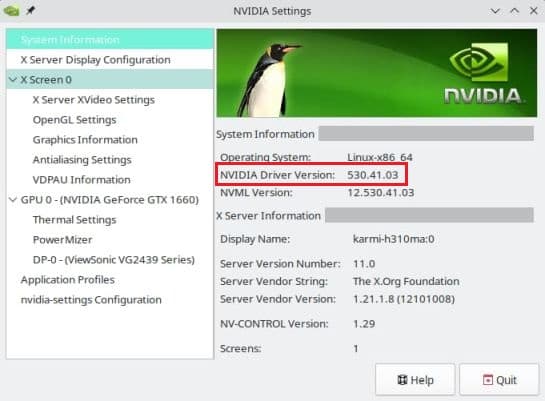Collapse the GPU 0 tree node

pos(13,200)
